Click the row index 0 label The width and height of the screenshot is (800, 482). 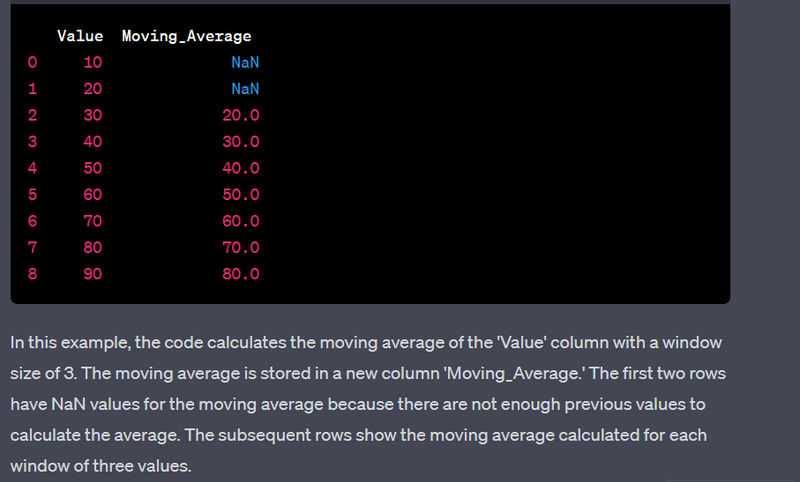click(32, 63)
